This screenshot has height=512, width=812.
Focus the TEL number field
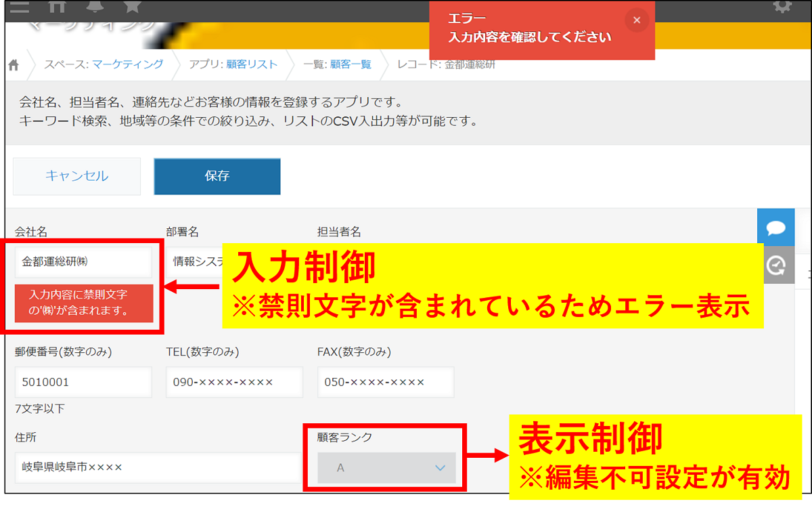point(234,382)
